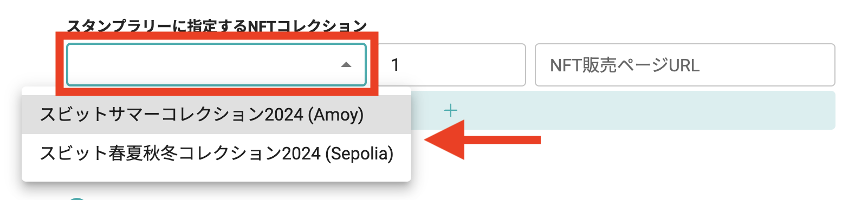Click the quantity field showing 1
The width and height of the screenshot is (868, 200).
pyautogui.click(x=451, y=65)
